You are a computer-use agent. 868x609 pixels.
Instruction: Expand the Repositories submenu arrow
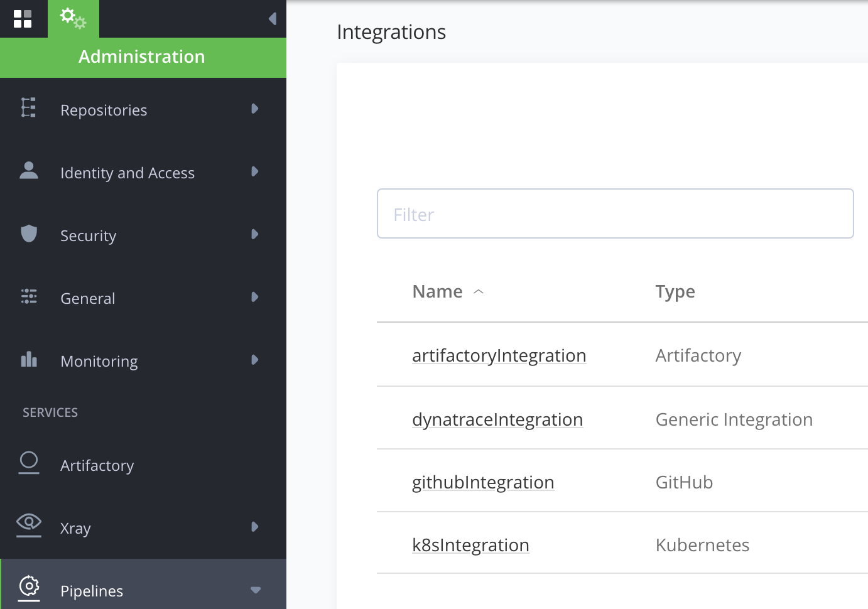click(x=255, y=109)
